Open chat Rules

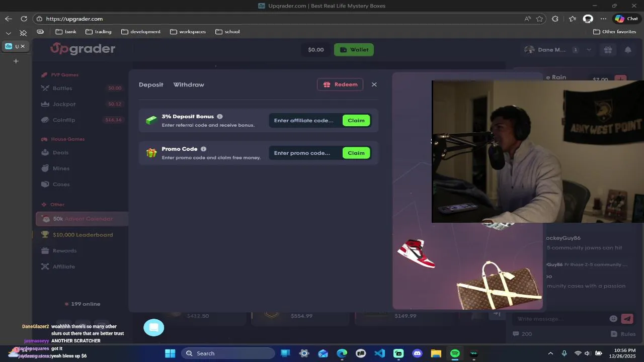(623, 334)
